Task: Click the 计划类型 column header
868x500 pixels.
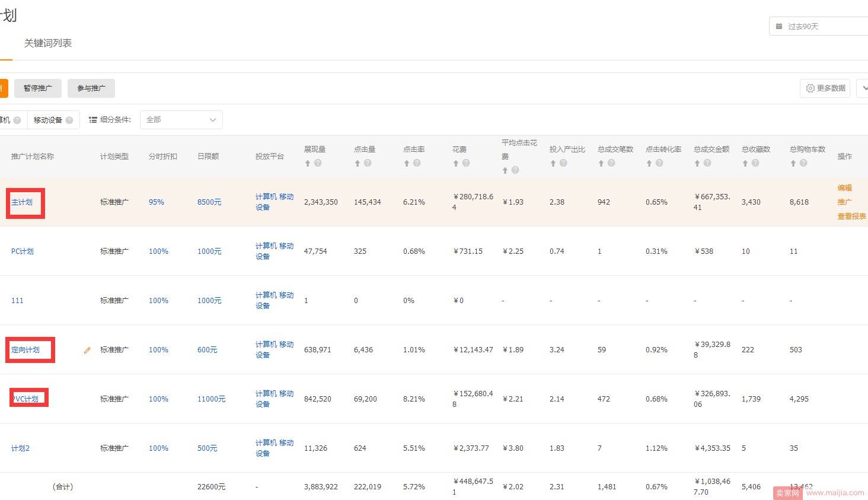Action: 114,157
